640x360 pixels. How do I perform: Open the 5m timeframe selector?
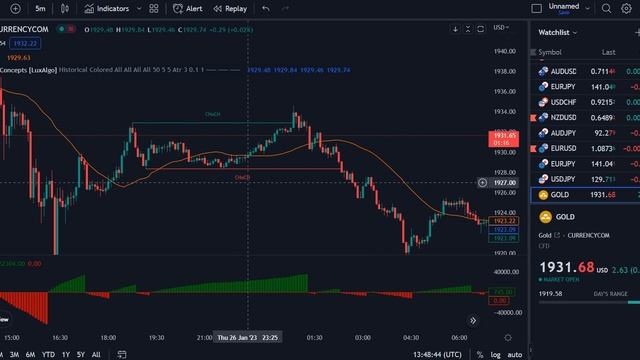pyautogui.click(x=40, y=9)
